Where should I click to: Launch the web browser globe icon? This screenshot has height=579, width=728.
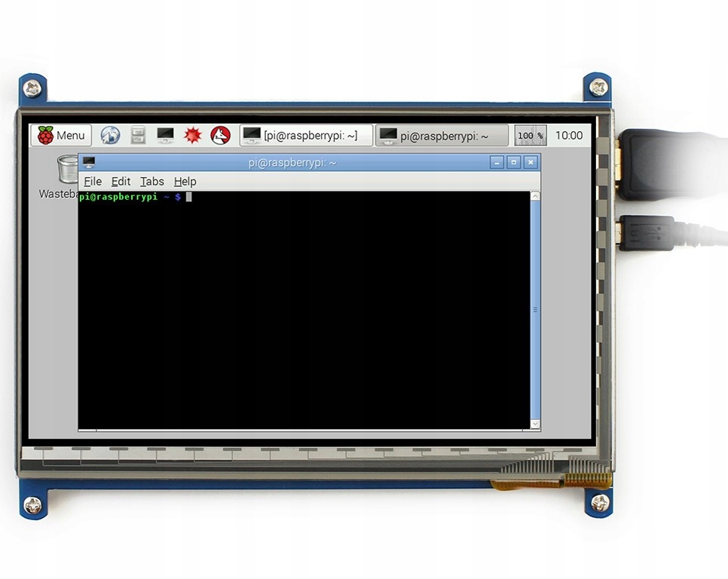[x=111, y=135]
